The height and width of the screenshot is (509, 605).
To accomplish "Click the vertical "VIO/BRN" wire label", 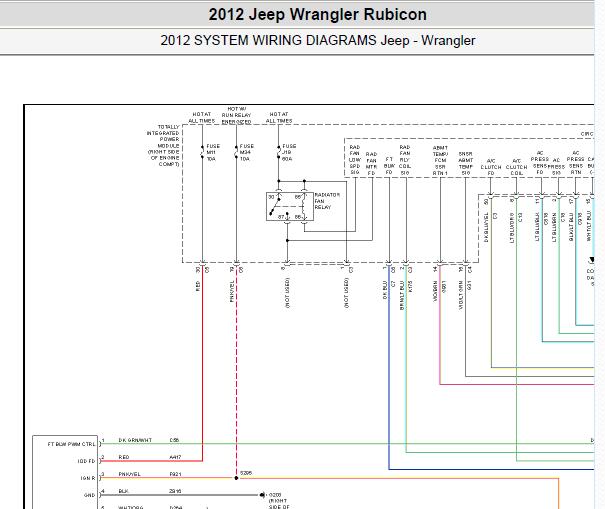I will (x=435, y=291).
